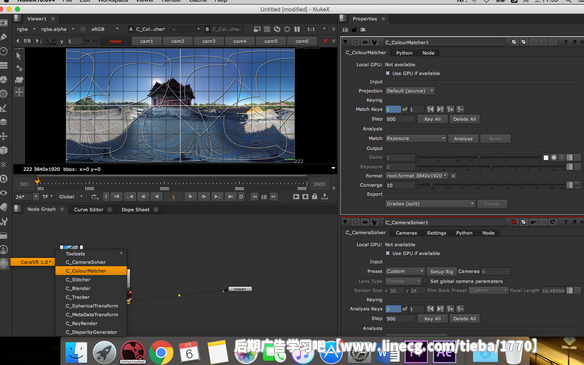Image resolution: width=584 pixels, height=365 pixels.
Task: Play backward in the timeline
Action: click(157, 197)
